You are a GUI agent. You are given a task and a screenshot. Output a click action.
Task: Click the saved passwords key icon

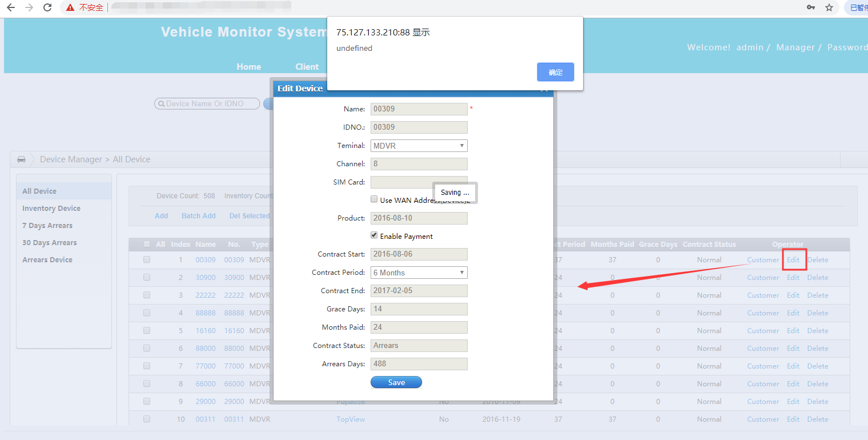[x=811, y=7]
